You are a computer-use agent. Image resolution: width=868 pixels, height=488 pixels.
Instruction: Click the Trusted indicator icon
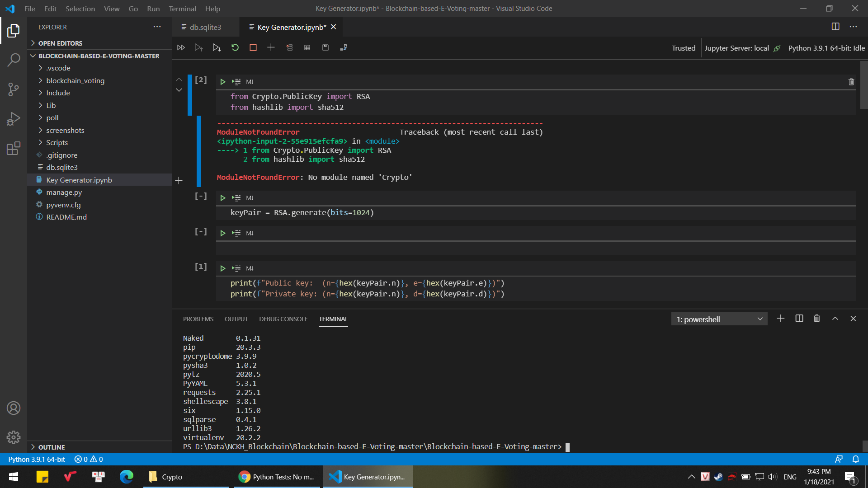point(683,47)
